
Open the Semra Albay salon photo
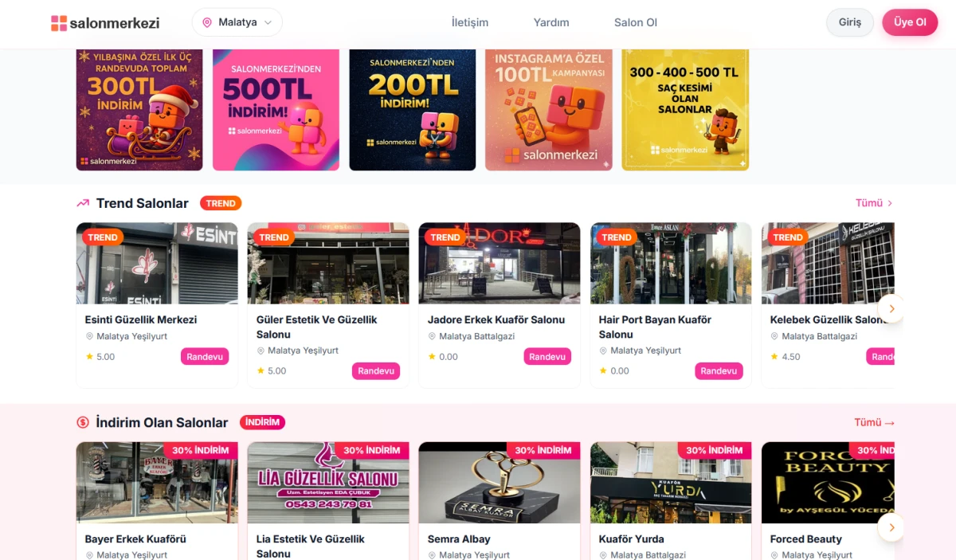point(500,483)
